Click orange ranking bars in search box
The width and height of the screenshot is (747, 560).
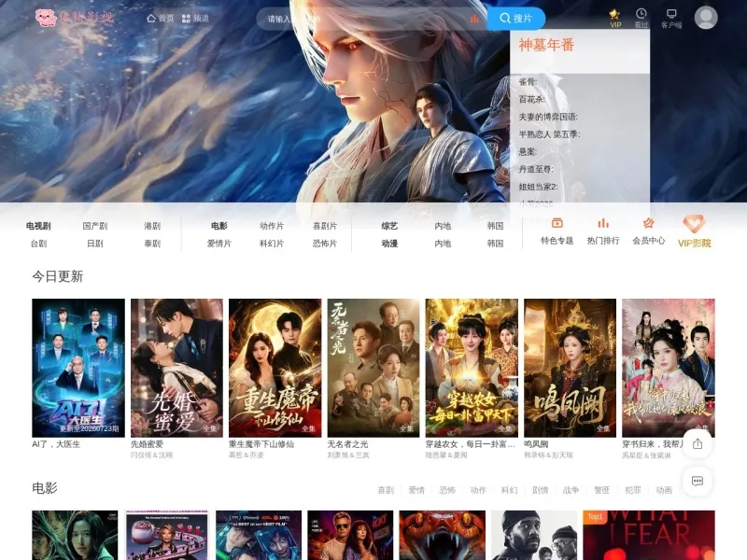click(x=474, y=19)
